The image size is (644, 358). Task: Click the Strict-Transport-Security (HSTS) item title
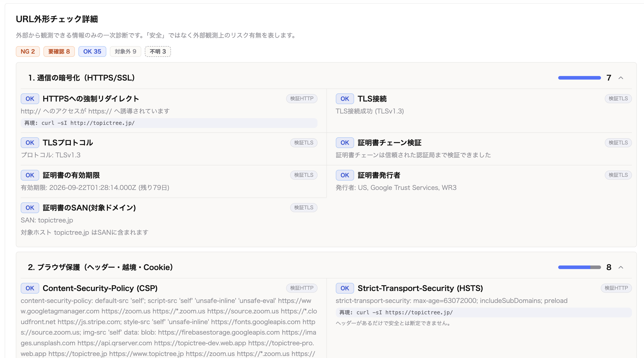point(420,288)
